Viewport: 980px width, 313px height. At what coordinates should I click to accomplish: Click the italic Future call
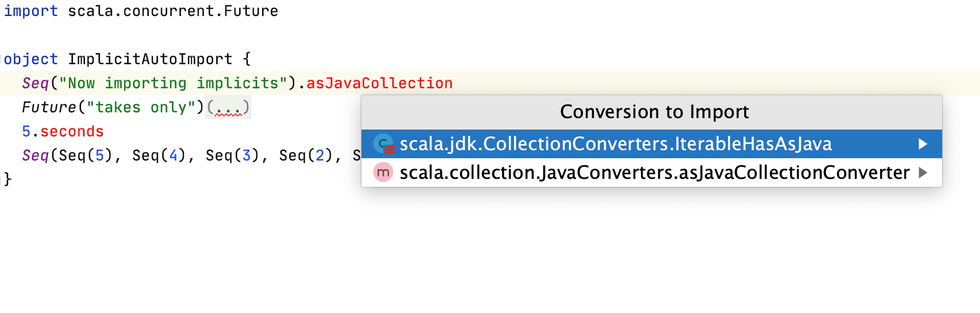[x=49, y=107]
